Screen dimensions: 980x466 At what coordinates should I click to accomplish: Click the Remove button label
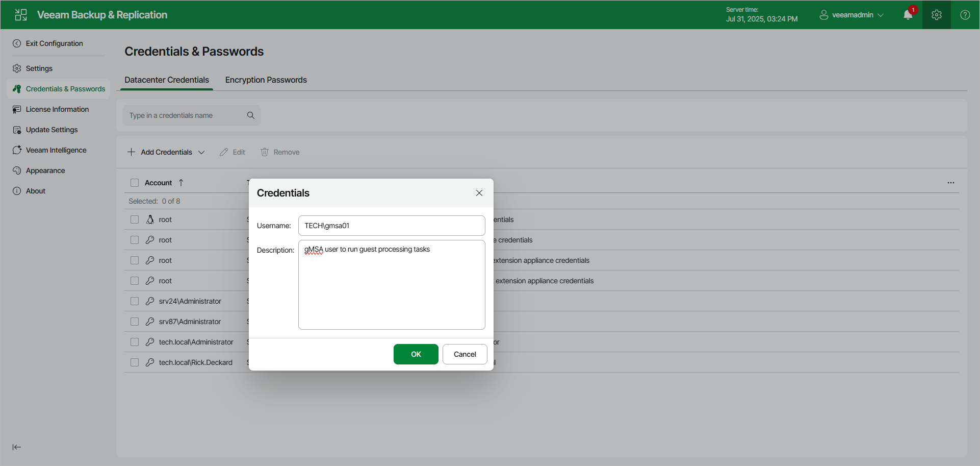[x=287, y=152]
